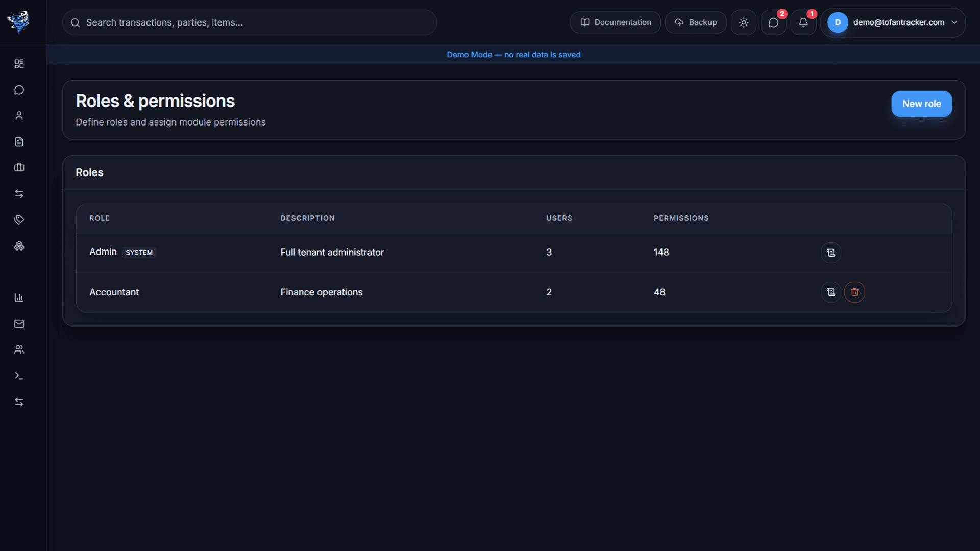Screen dimensions: 980x551
Task: Select the Admin role name
Action: coord(103,252)
